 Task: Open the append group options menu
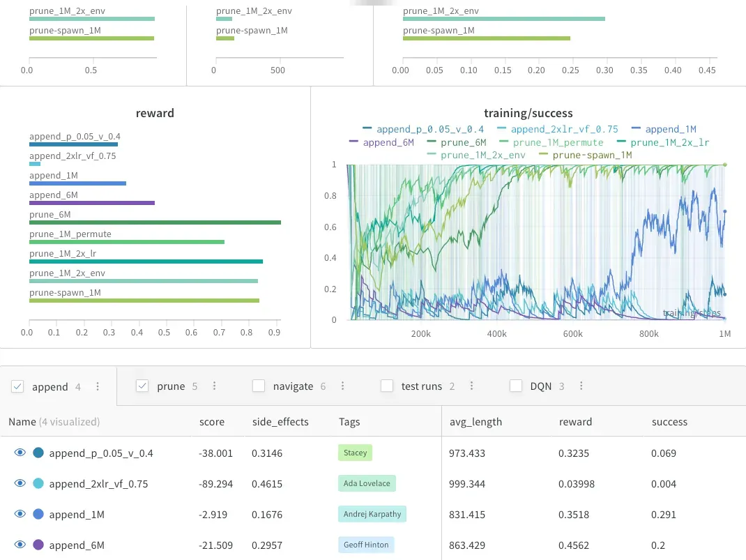click(98, 386)
